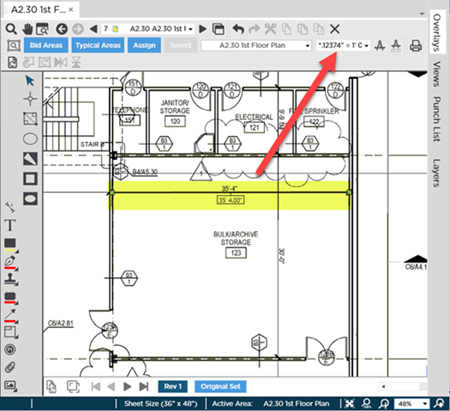Click the 35' 4.00" measurement label
Screen dimensions: 450x411
230,200
